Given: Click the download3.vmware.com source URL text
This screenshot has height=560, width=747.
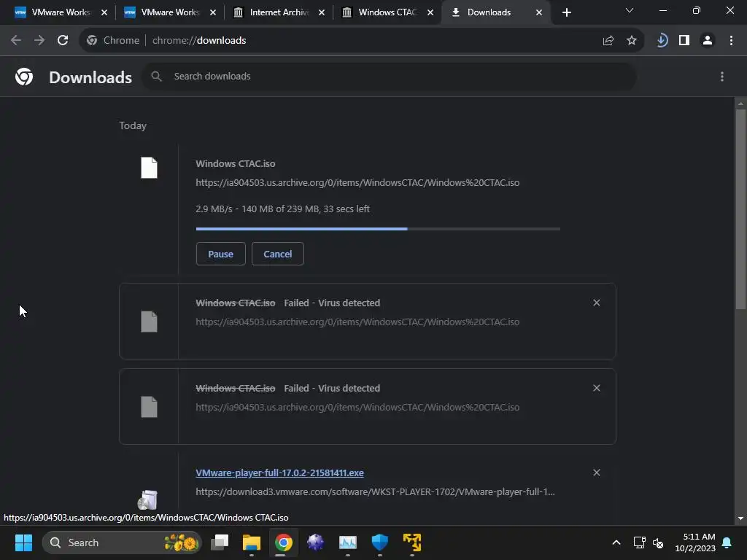Looking at the screenshot, I should click(x=375, y=492).
